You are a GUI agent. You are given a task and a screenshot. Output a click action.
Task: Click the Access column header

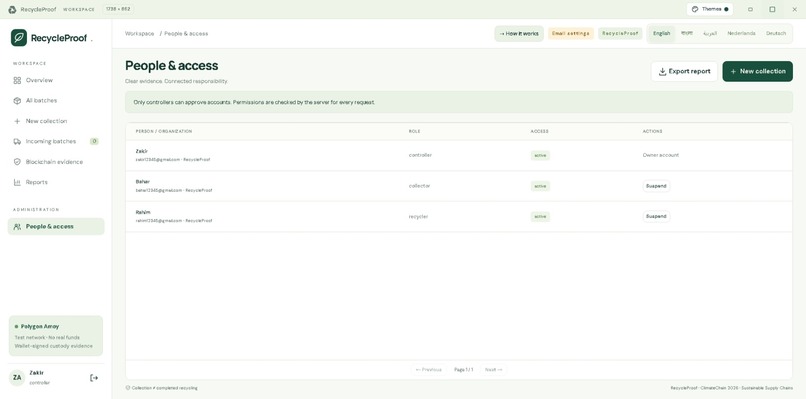[x=539, y=132]
